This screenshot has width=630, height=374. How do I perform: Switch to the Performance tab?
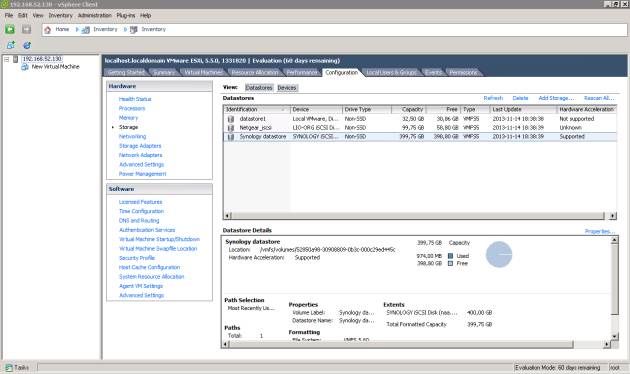tap(302, 72)
